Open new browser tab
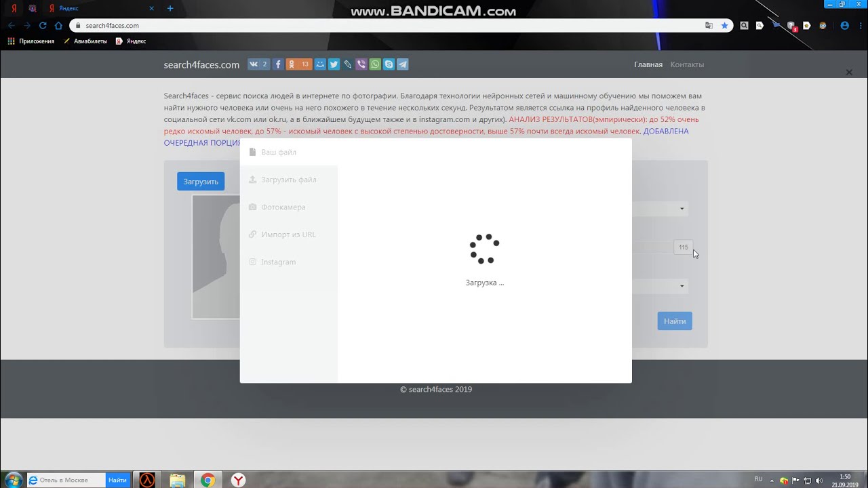The height and width of the screenshot is (488, 868). click(x=170, y=8)
